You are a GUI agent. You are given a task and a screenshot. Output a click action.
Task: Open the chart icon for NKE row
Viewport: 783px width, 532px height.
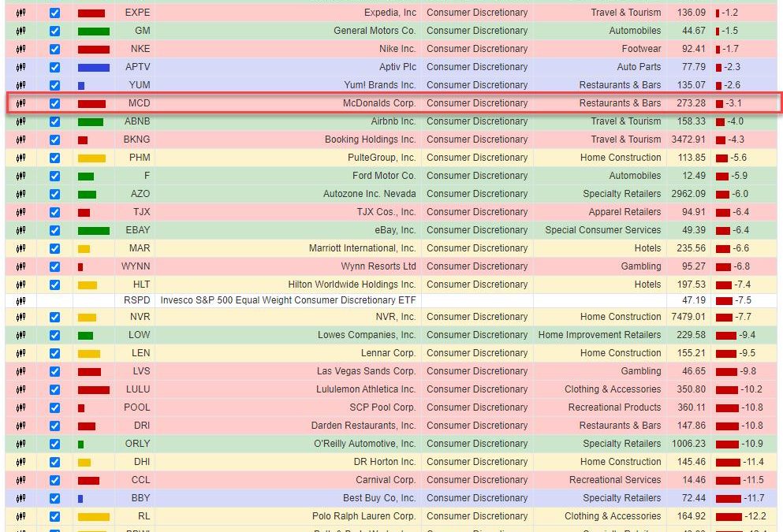coord(21,49)
